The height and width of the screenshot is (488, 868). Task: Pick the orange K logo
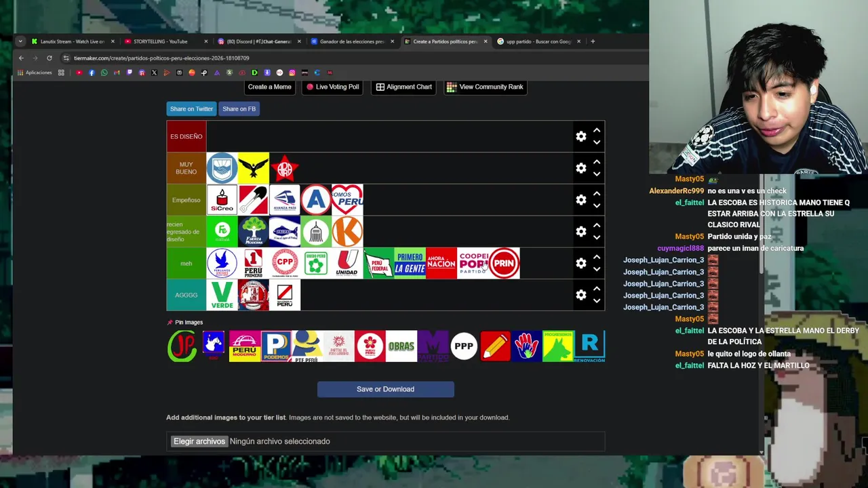[347, 231]
